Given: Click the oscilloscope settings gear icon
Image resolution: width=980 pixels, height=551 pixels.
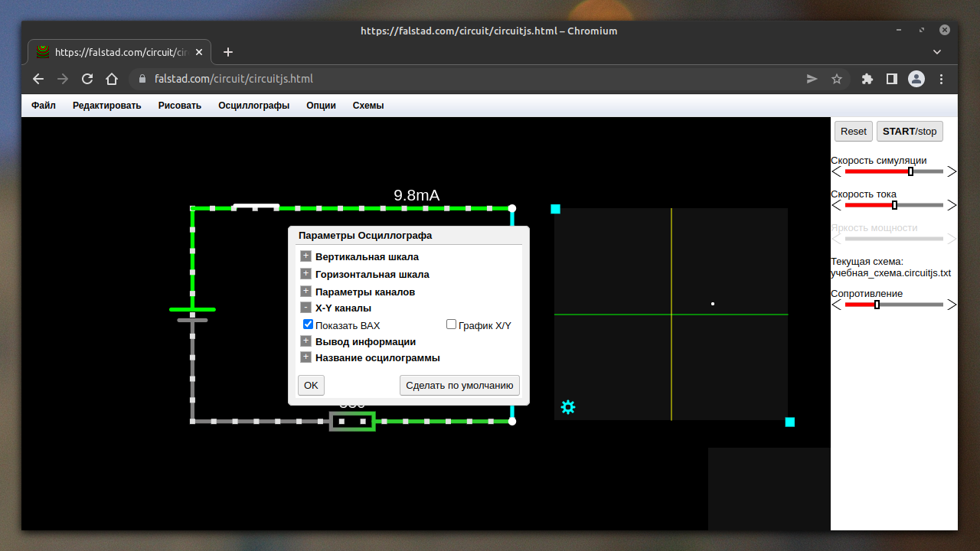Looking at the screenshot, I should pos(567,407).
